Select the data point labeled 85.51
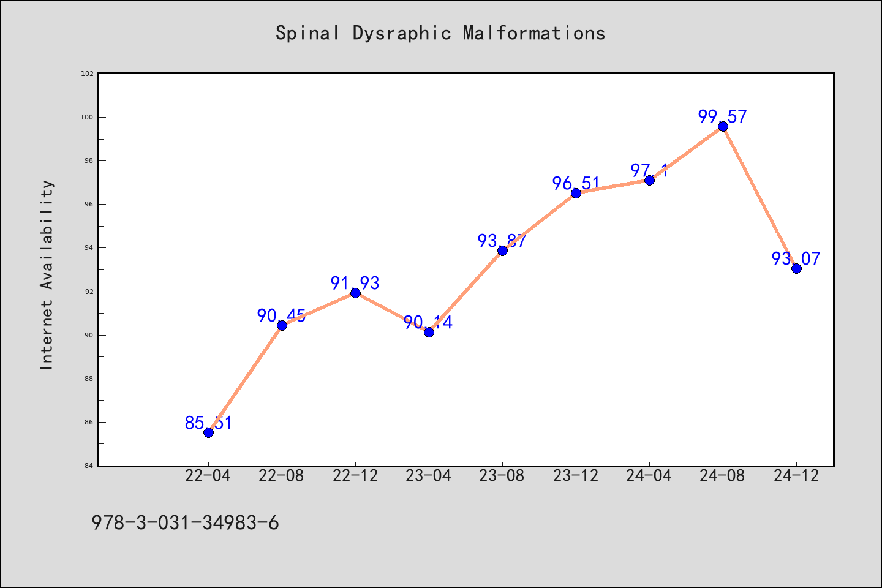Screen dimensions: 882x588 pyautogui.click(x=208, y=432)
